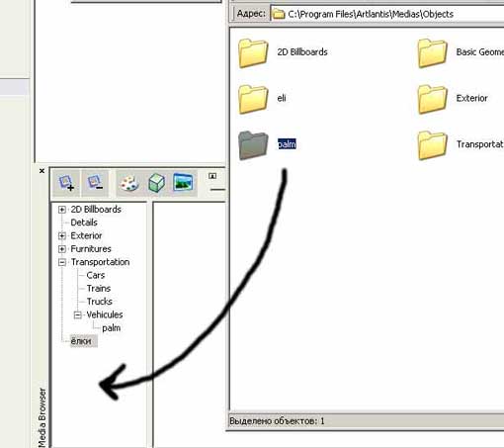The height and width of the screenshot is (448, 504).
Task: Open the Exterior folder in Explorer
Action: point(432,99)
